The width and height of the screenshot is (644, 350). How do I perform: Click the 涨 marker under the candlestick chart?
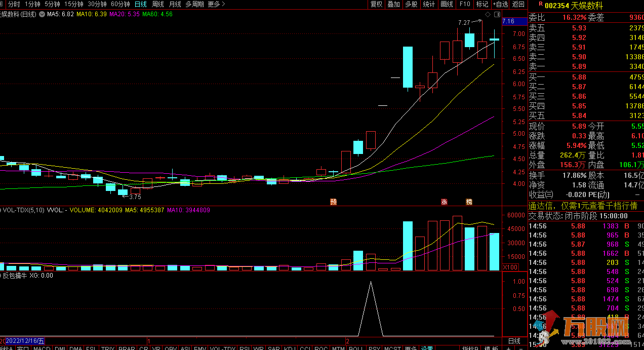(445, 202)
